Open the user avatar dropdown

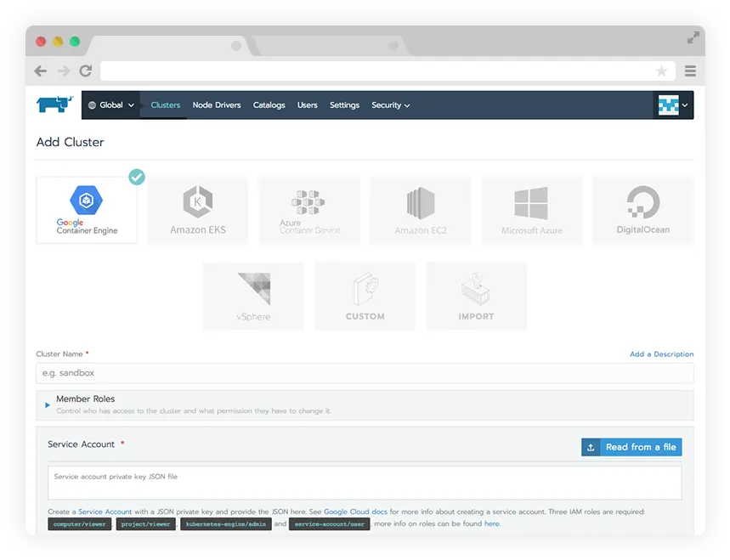[x=673, y=105]
